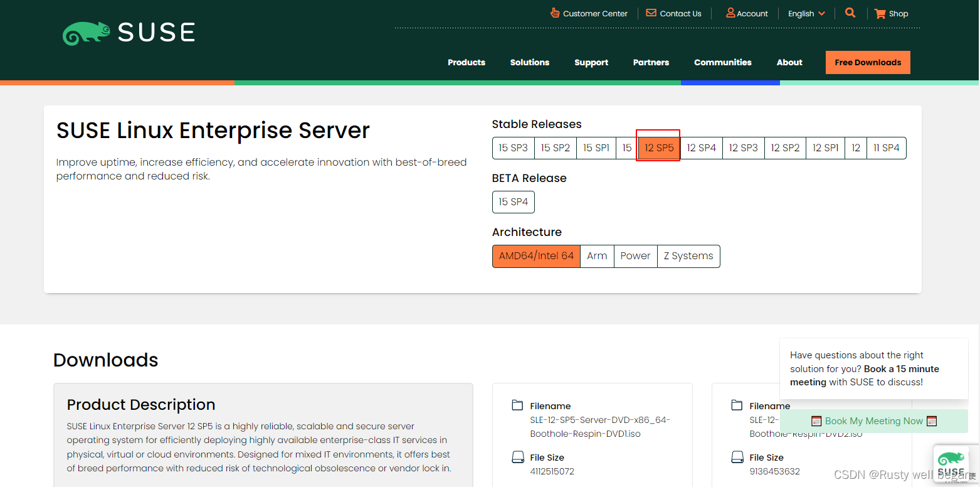
Task: Click the BETA Release label
Action: [529, 178]
